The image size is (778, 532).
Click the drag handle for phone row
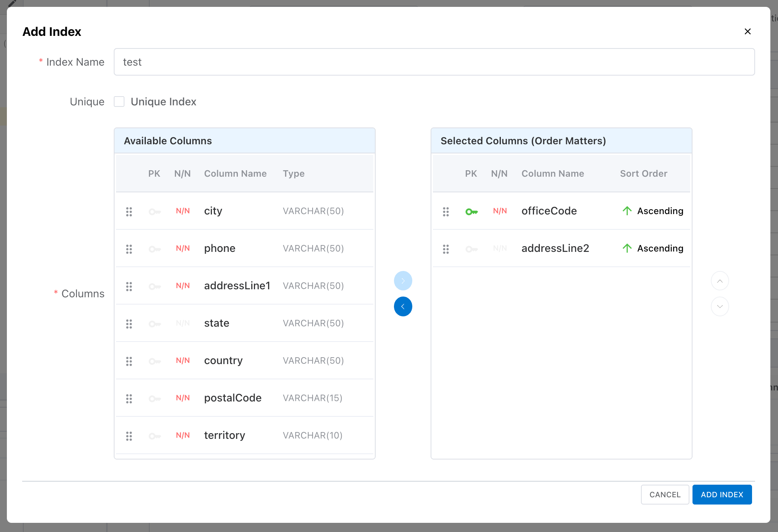point(129,249)
